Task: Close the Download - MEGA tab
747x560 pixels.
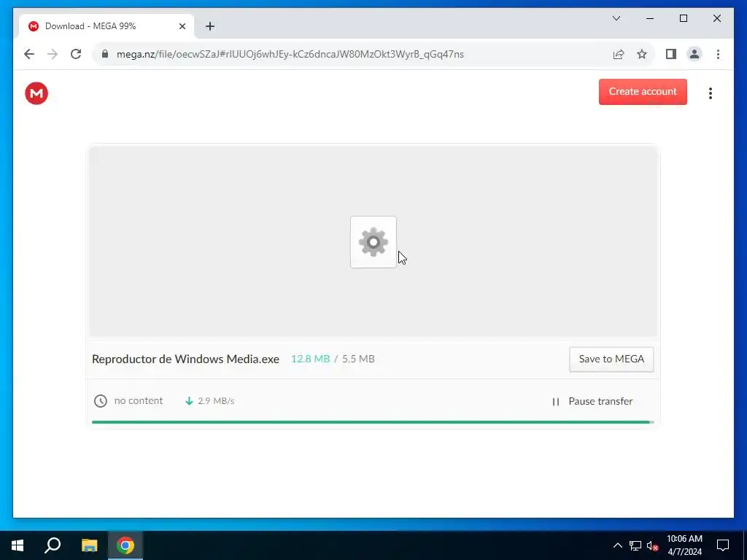Action: (x=182, y=26)
